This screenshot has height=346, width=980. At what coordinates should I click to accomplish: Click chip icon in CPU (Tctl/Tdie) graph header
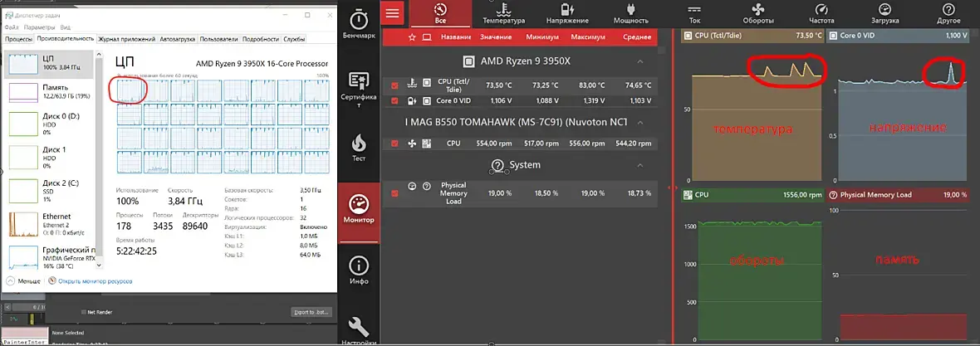tap(688, 36)
